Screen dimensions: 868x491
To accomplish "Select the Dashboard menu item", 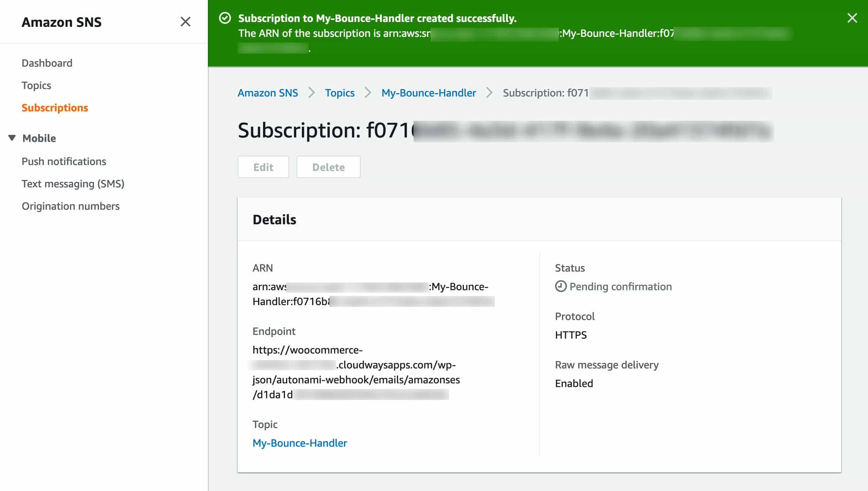I will point(47,63).
